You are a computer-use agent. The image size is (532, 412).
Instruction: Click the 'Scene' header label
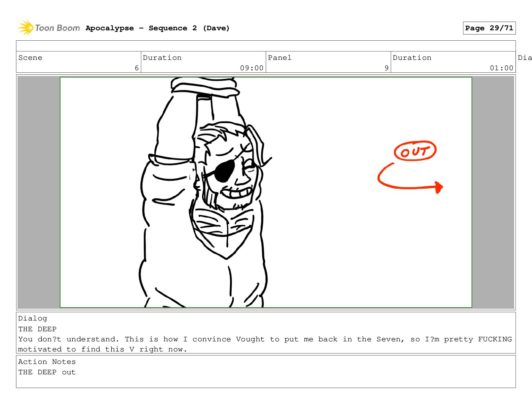tap(30, 58)
